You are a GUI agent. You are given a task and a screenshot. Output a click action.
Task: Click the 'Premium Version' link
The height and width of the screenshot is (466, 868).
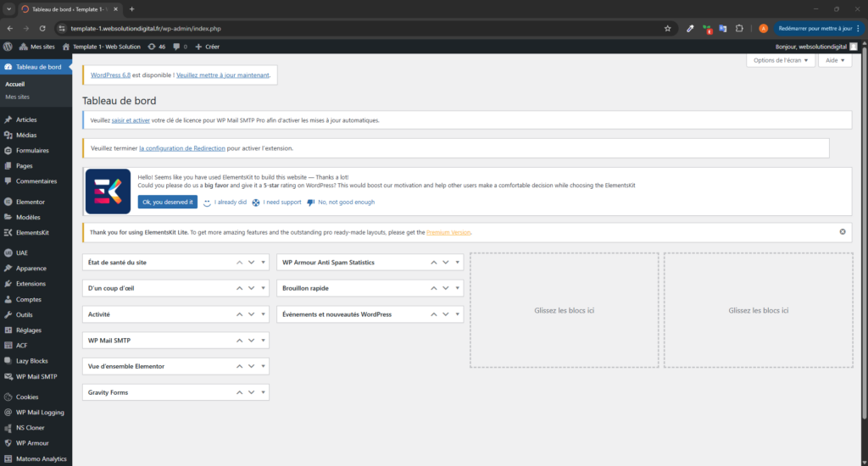(x=448, y=232)
